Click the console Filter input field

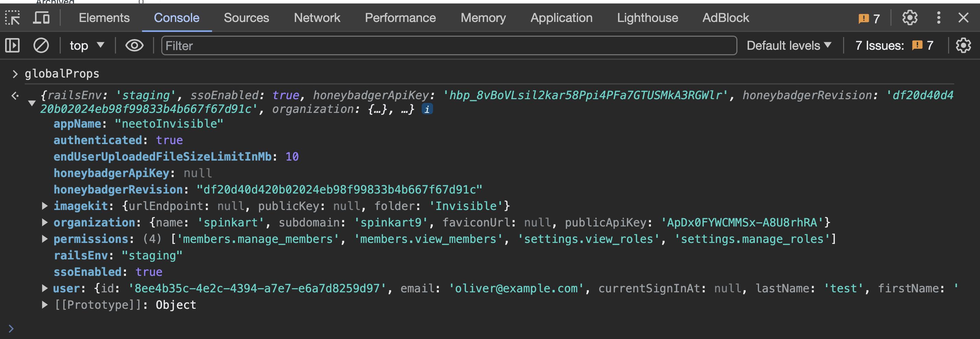[x=449, y=46]
